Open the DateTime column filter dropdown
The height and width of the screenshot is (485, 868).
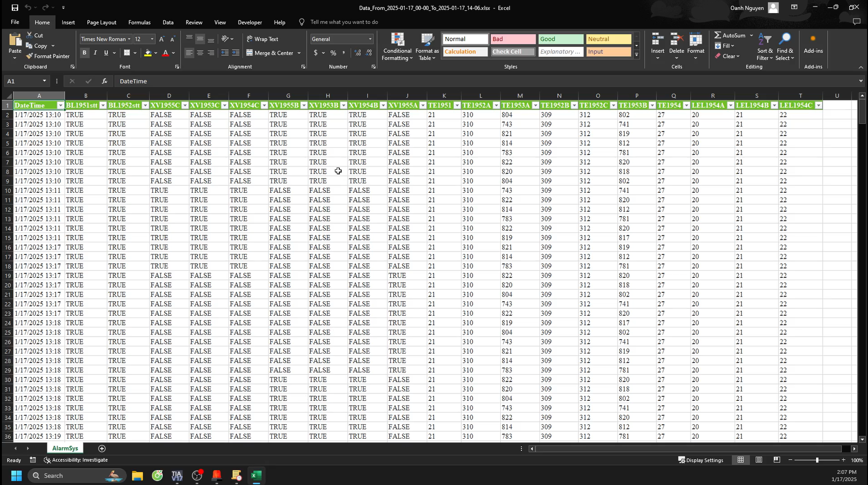60,106
